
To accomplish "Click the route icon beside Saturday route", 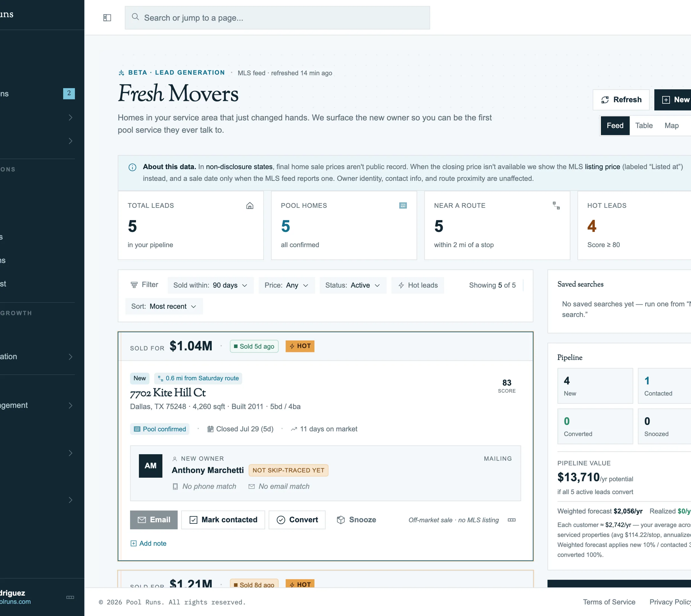I will coord(160,378).
